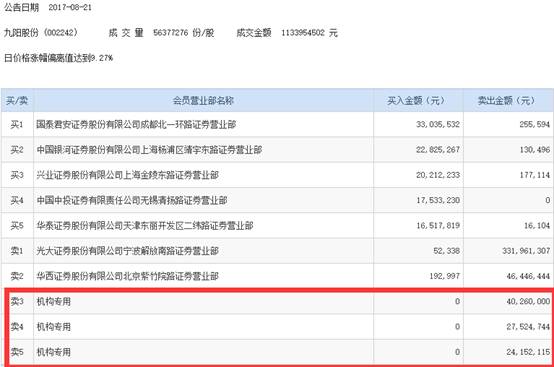Viewport: 554px width, 367px height.
Task: Click the 卖出金额（元） column header
Action: 508,101
